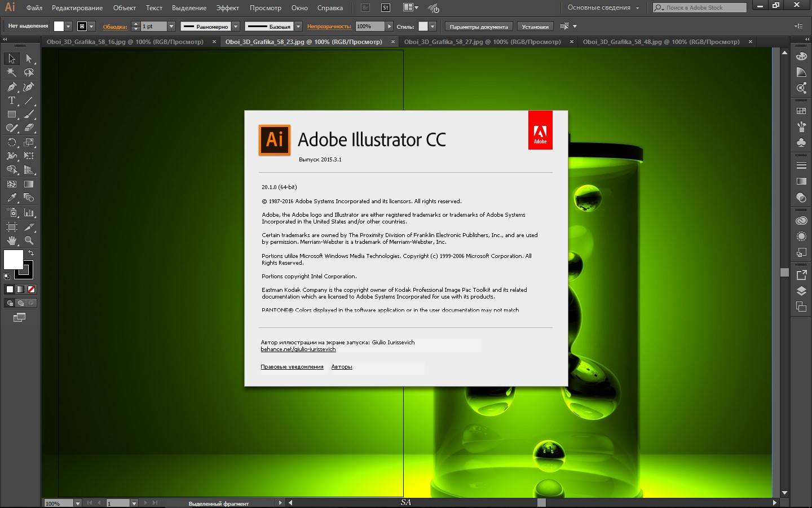
Task: Open stroke weight 1 pt dropdown
Action: tap(171, 27)
